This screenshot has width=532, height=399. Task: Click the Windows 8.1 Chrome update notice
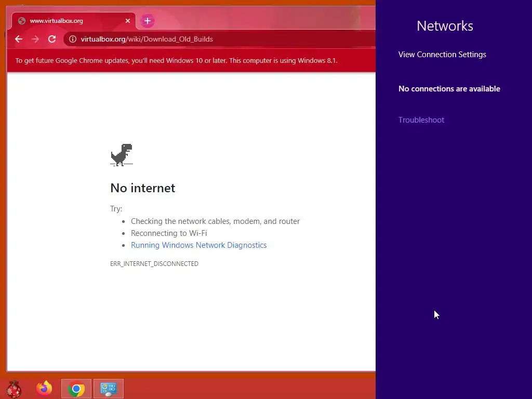click(177, 60)
